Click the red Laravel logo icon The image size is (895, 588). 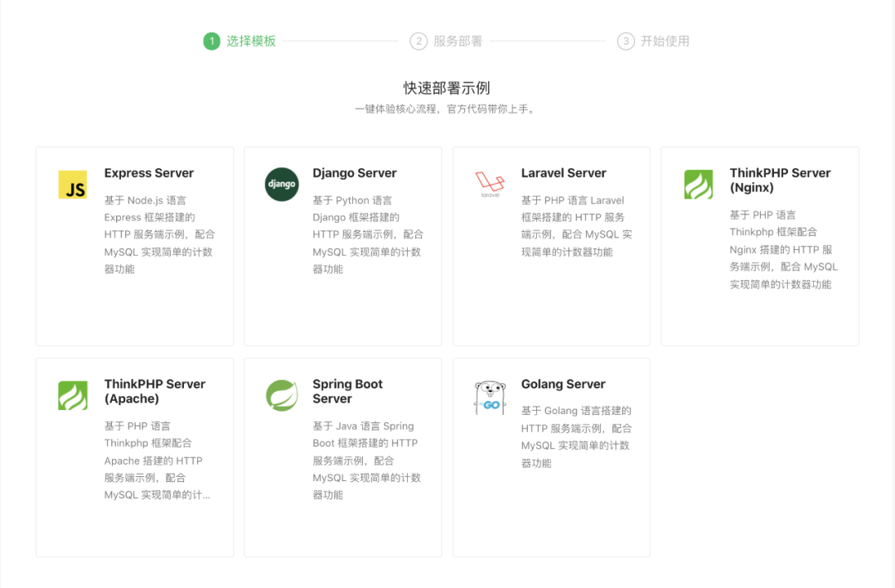pyautogui.click(x=491, y=184)
